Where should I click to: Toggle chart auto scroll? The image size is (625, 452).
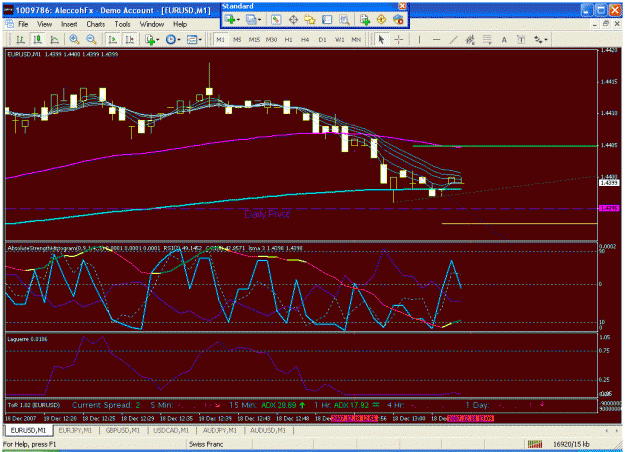[112, 39]
